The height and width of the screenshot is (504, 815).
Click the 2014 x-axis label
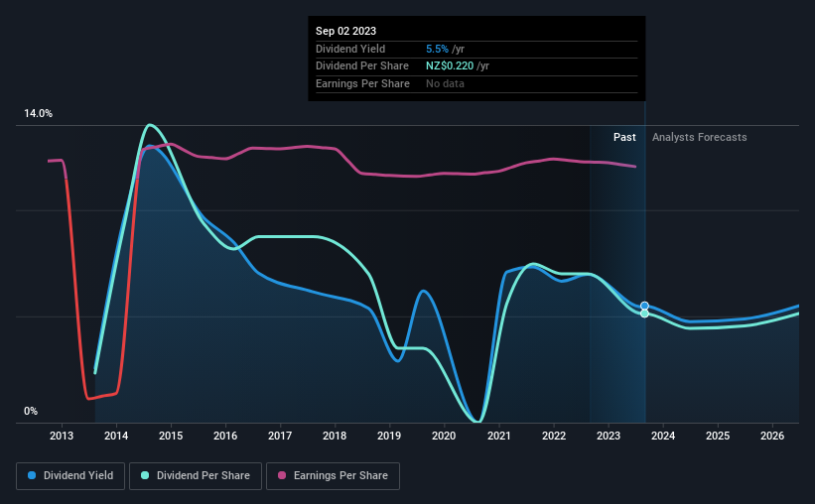click(x=116, y=436)
